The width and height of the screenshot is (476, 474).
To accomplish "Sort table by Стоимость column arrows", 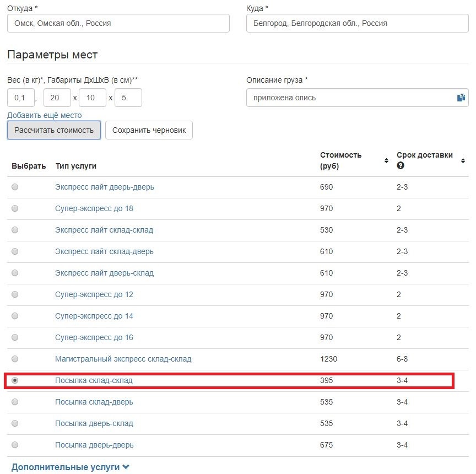I will click(x=386, y=160).
